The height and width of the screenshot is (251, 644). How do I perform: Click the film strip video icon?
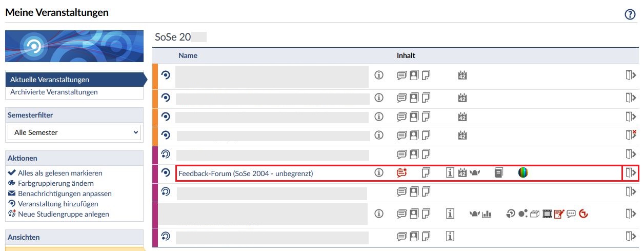pyautogui.click(x=547, y=214)
